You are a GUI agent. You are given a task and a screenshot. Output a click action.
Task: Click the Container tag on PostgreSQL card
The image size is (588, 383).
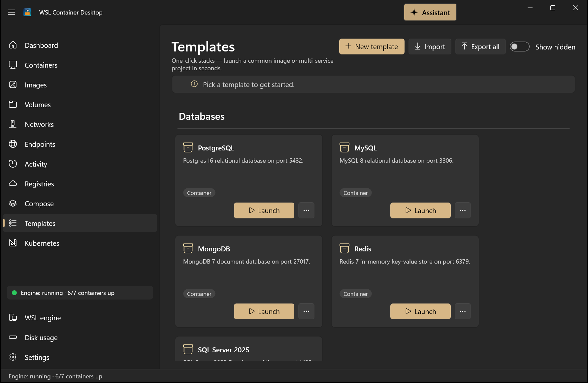199,193
